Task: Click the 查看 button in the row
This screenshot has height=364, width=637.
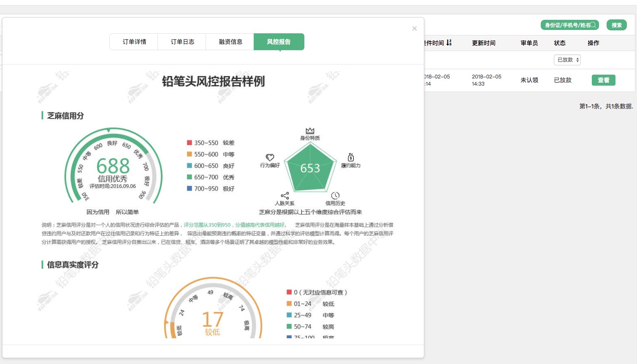Action: pyautogui.click(x=604, y=80)
